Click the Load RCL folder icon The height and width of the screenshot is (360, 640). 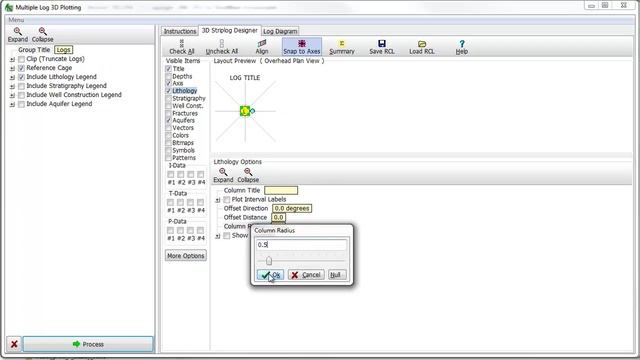click(422, 43)
